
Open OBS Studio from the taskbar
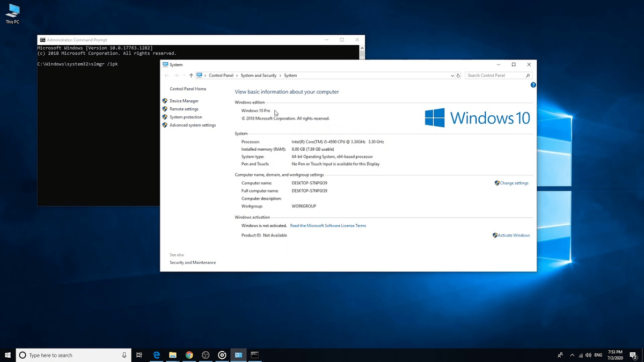222,354
